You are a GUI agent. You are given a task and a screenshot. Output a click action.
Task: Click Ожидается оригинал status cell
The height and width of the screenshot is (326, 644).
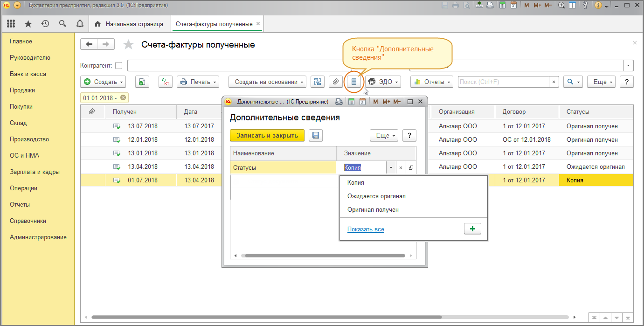pos(596,166)
